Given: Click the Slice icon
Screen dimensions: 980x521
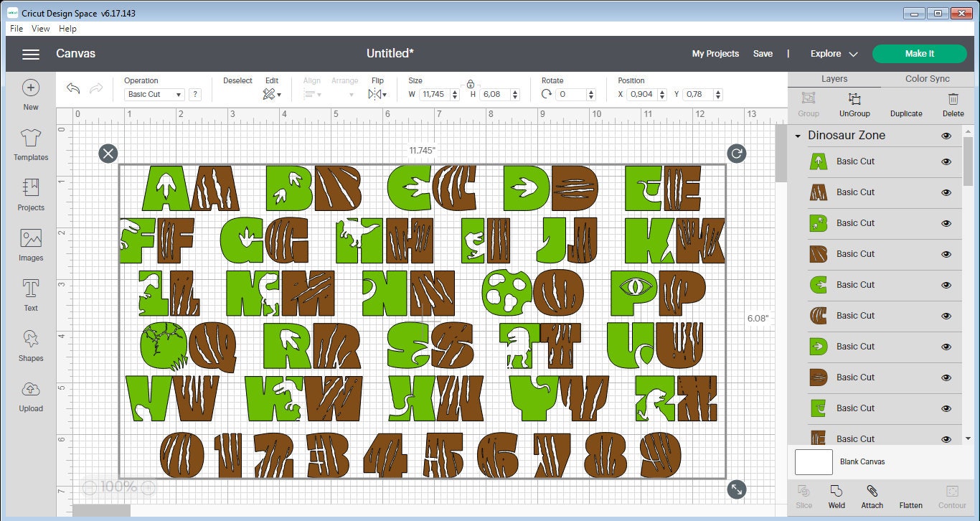Looking at the screenshot, I should (804, 495).
